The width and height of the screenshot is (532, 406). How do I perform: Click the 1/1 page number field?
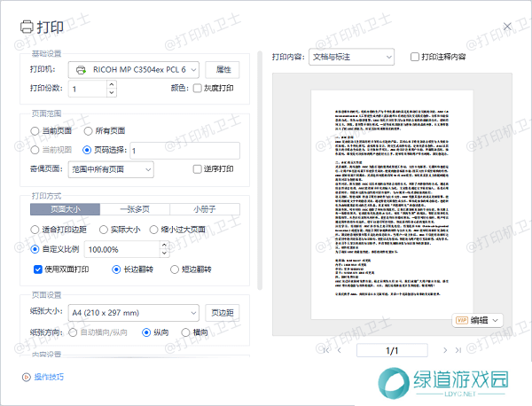point(392,350)
